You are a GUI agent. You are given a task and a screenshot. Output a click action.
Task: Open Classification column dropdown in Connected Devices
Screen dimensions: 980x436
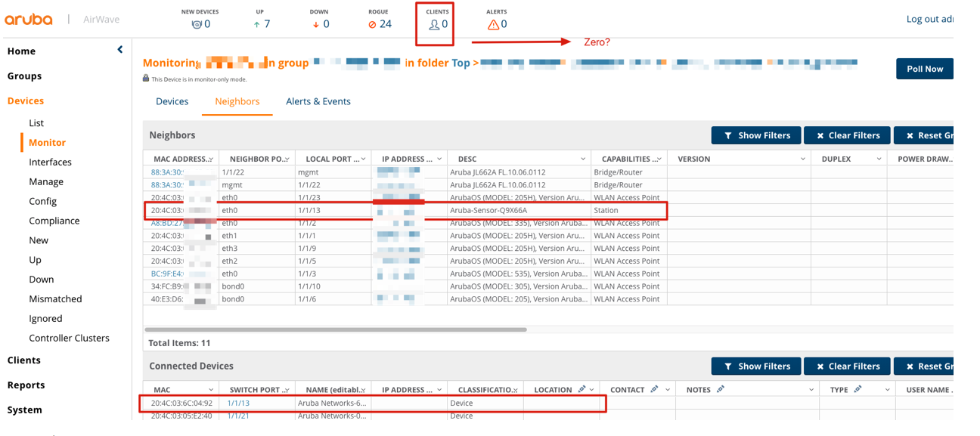[x=516, y=390]
